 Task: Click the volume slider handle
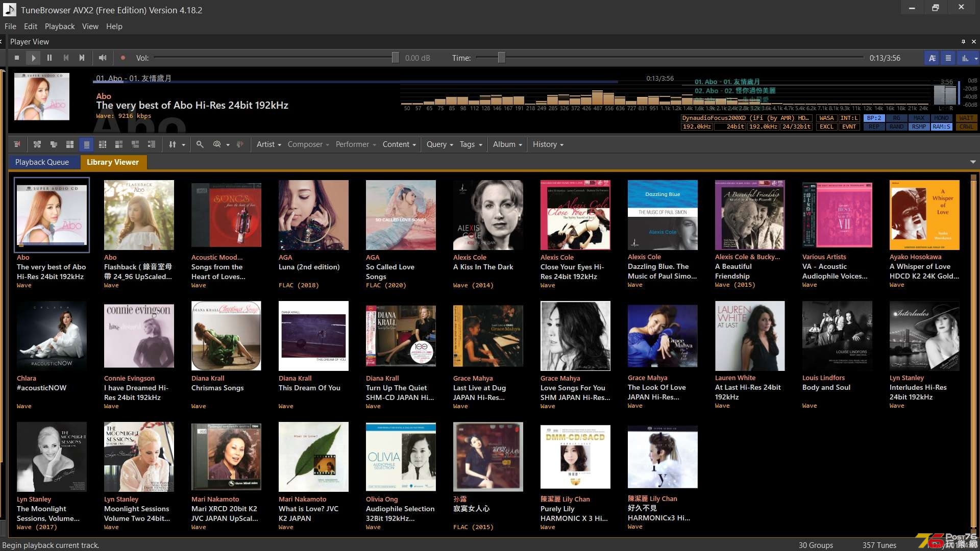(395, 58)
